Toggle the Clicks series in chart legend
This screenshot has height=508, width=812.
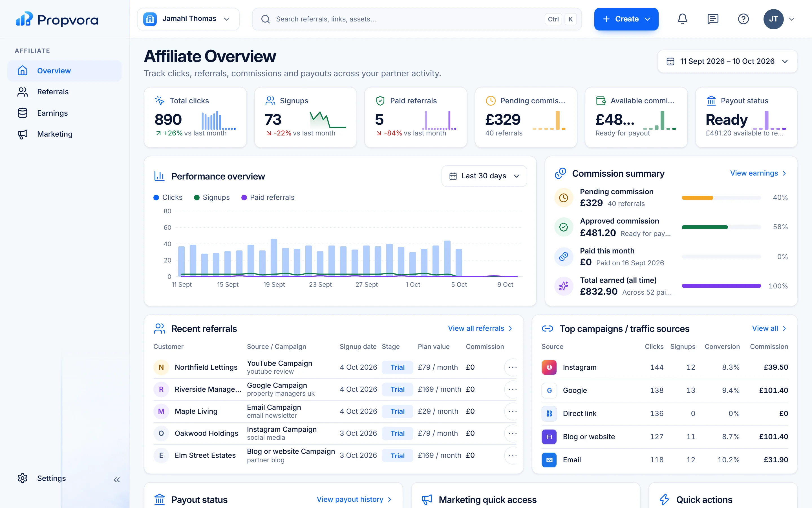[168, 198]
